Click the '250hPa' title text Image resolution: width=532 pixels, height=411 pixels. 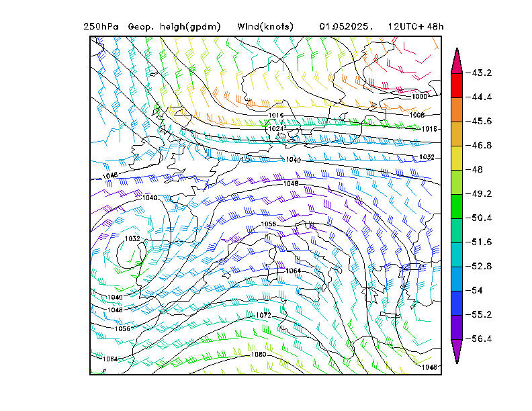coord(101,26)
